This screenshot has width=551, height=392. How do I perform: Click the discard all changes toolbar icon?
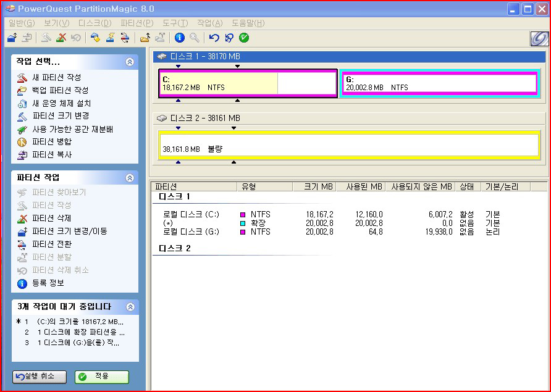tap(229, 38)
